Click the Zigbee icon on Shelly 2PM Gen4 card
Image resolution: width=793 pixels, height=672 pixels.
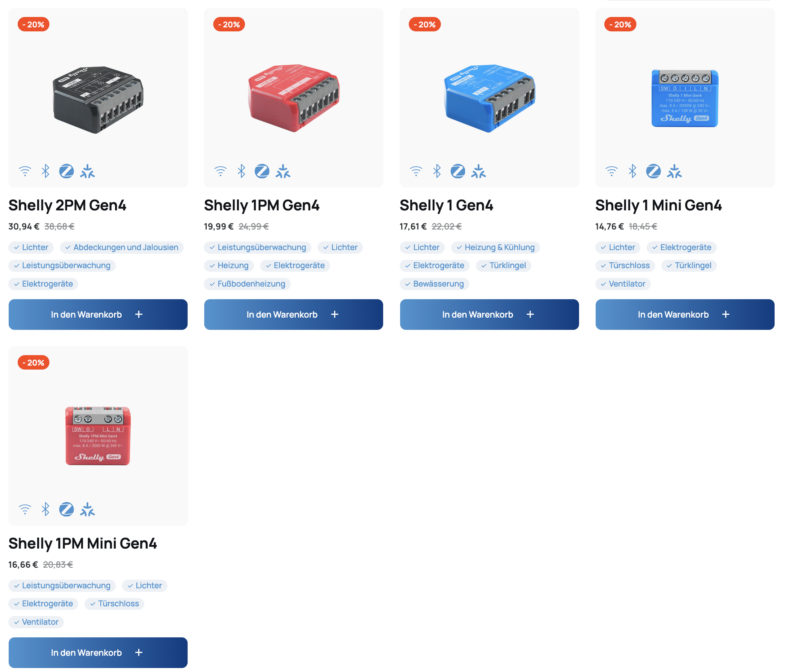[66, 171]
